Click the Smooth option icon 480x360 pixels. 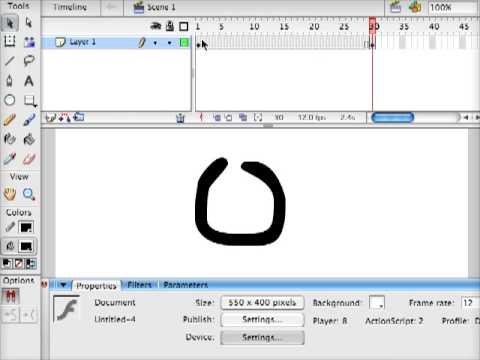[10, 315]
